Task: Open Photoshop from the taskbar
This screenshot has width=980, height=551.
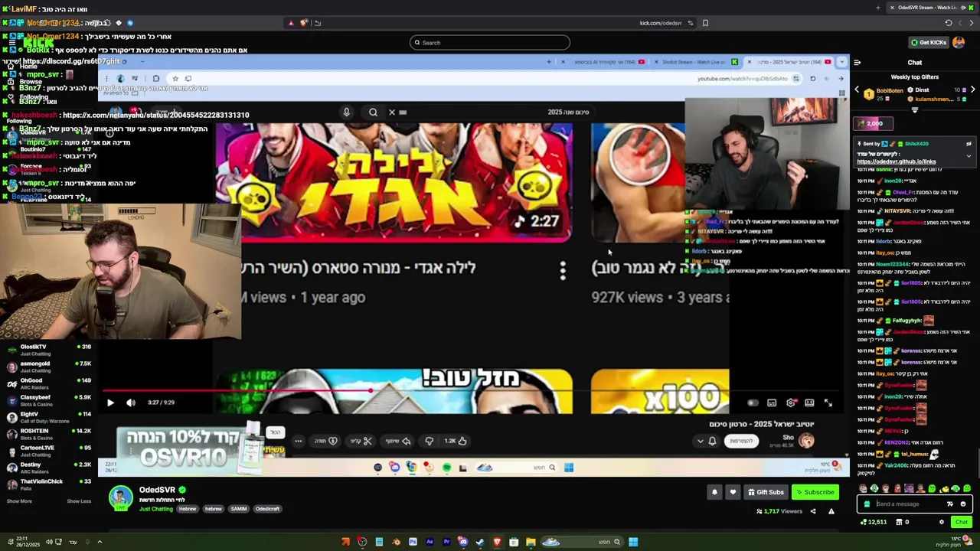Action: pyautogui.click(x=413, y=543)
